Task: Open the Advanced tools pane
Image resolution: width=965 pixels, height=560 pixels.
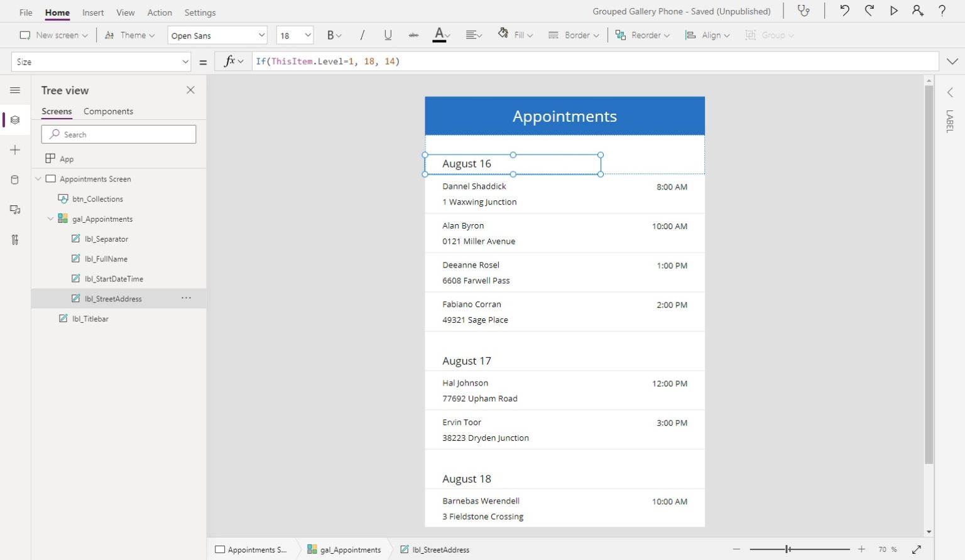Action: click(x=14, y=239)
